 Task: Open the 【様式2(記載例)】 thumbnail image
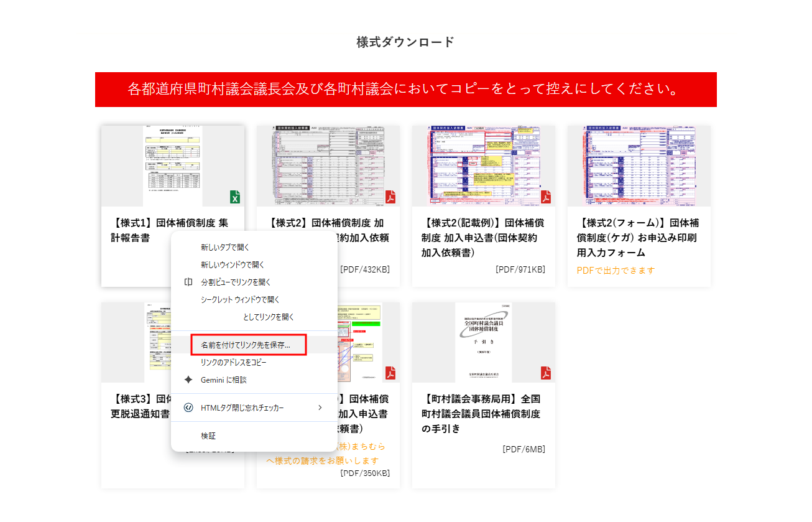[484, 166]
